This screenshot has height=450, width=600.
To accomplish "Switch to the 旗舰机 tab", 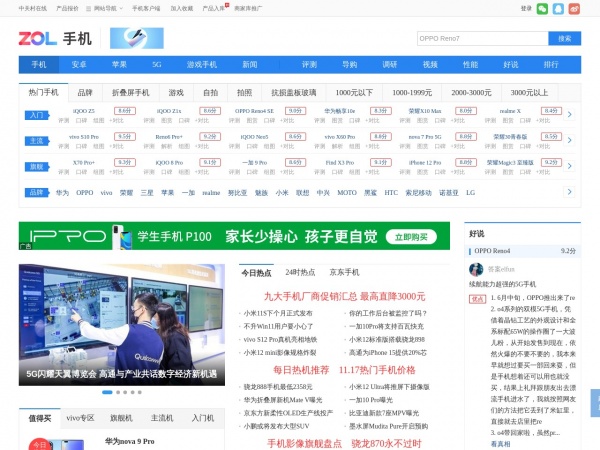I will pyautogui.click(x=121, y=418).
